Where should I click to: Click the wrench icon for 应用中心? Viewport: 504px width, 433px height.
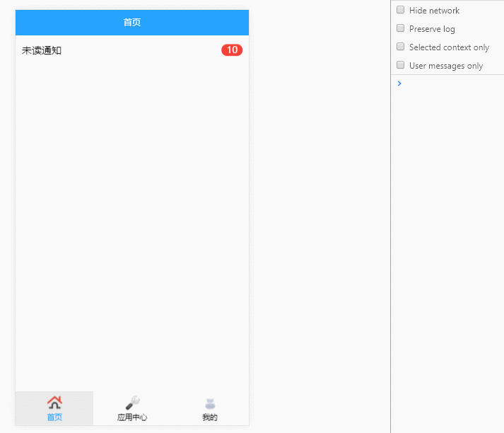tap(132, 403)
